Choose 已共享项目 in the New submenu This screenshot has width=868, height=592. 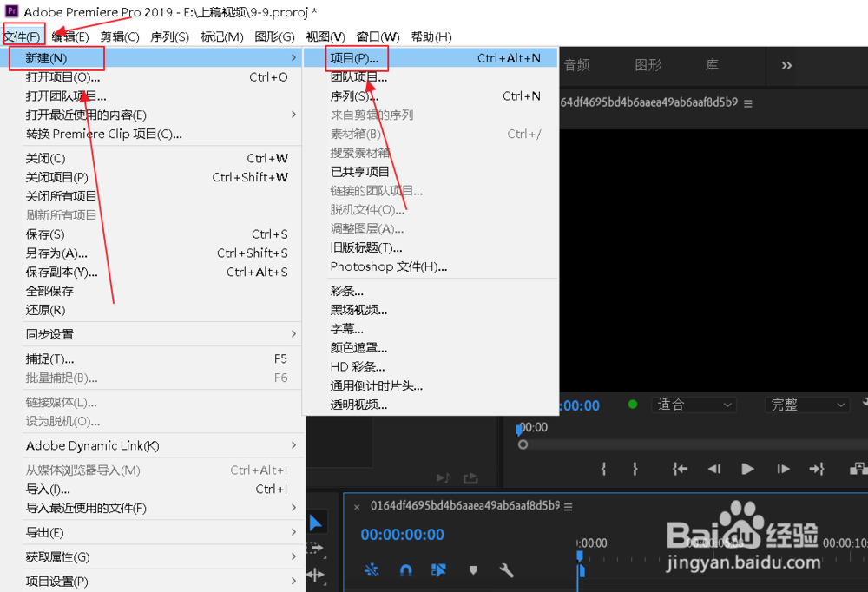point(431,172)
